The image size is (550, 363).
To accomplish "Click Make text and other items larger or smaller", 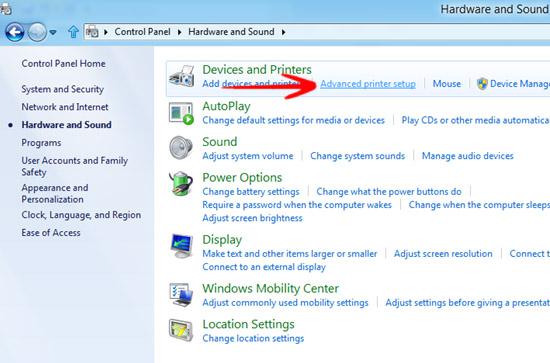I will (289, 254).
